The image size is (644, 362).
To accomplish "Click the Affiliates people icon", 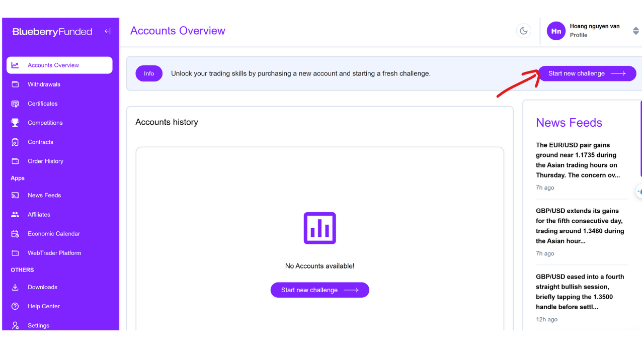I will (x=15, y=215).
